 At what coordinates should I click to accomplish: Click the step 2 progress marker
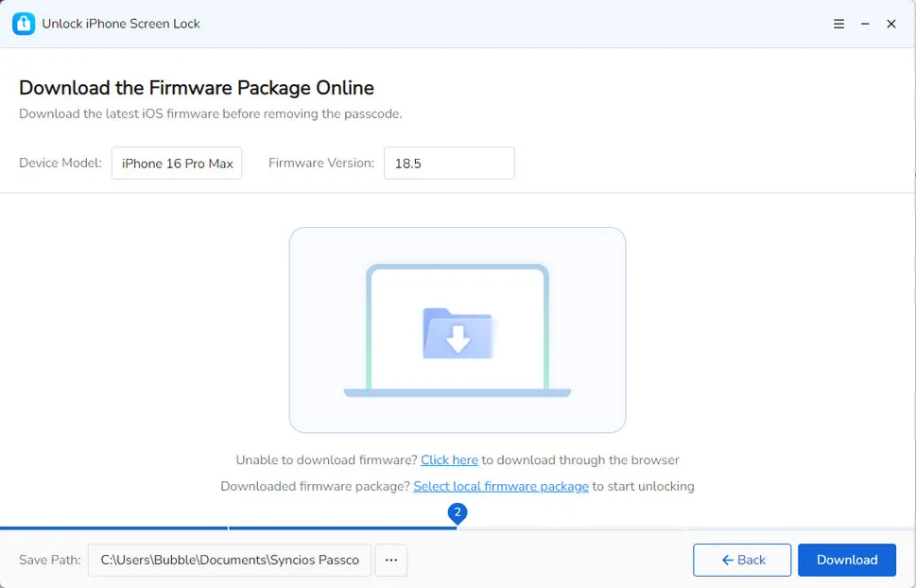[x=458, y=512]
